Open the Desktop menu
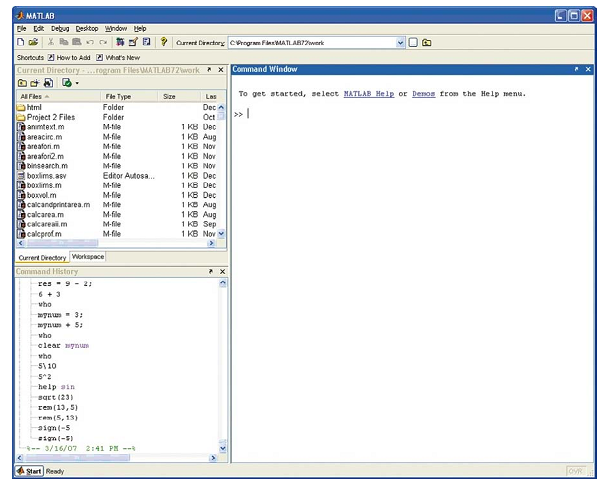 pos(87,29)
